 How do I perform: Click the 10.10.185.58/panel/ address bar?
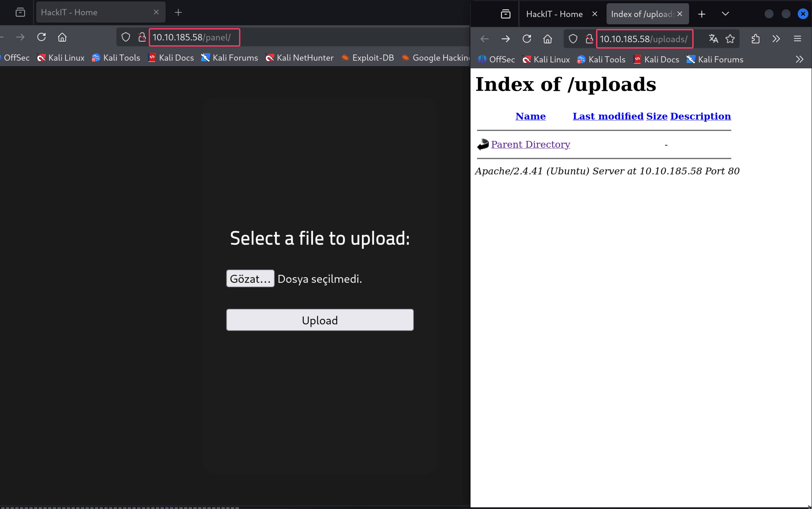coord(194,37)
